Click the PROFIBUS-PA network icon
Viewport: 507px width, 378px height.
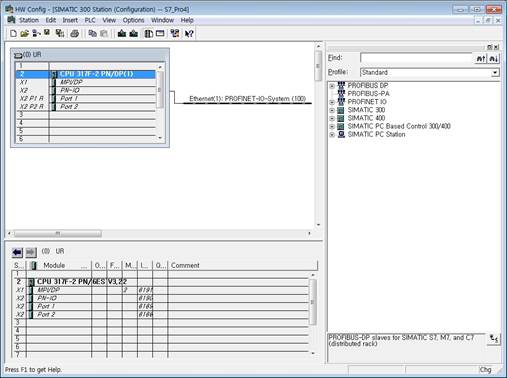click(x=341, y=93)
